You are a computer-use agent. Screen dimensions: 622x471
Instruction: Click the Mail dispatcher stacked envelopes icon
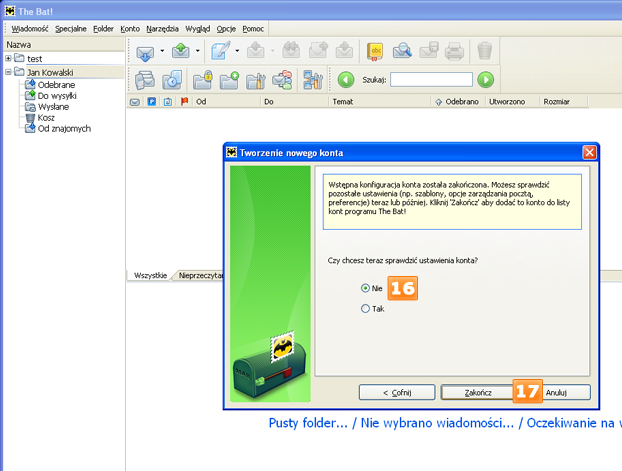145,80
